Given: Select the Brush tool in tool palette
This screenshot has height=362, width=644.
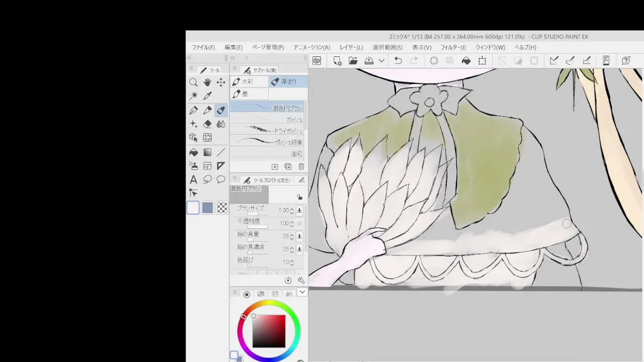Looking at the screenshot, I should [221, 110].
